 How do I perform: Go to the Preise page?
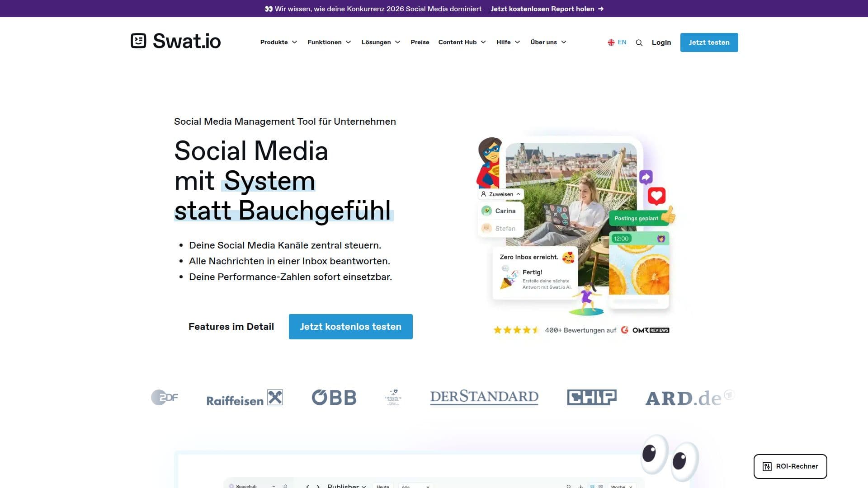pos(420,42)
